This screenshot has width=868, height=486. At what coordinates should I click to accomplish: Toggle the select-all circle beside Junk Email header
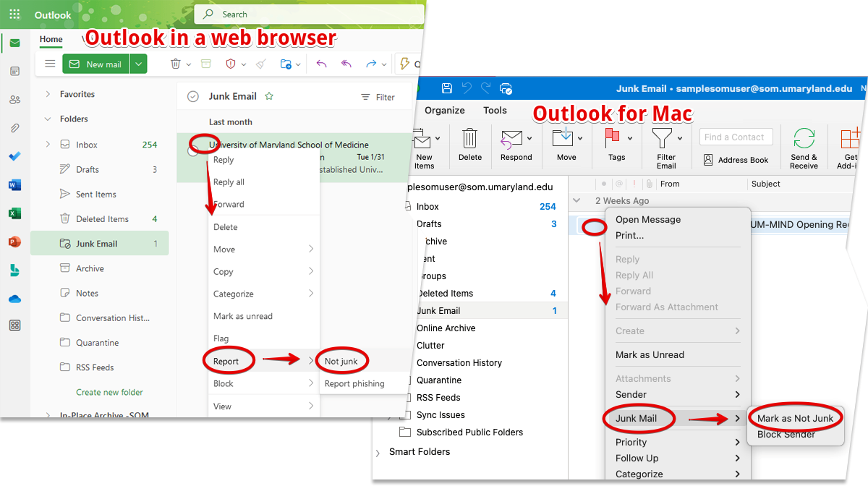[x=192, y=97]
